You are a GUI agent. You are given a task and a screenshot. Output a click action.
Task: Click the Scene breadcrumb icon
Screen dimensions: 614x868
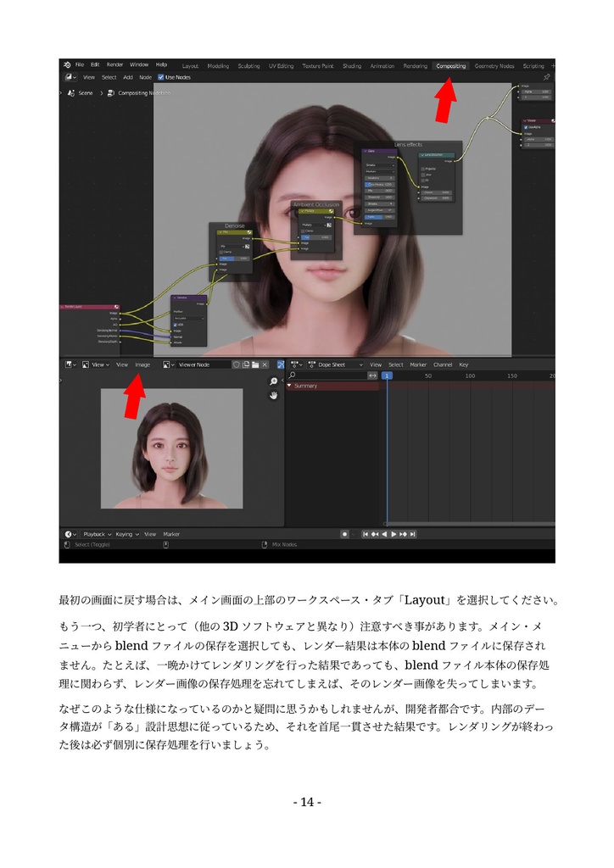tap(71, 93)
